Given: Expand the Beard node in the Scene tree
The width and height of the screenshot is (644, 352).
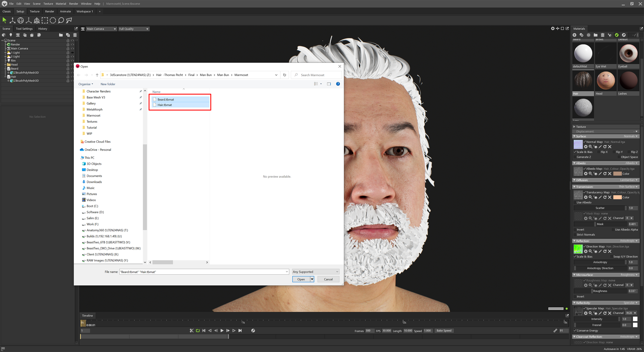Looking at the screenshot, I should coord(6,68).
